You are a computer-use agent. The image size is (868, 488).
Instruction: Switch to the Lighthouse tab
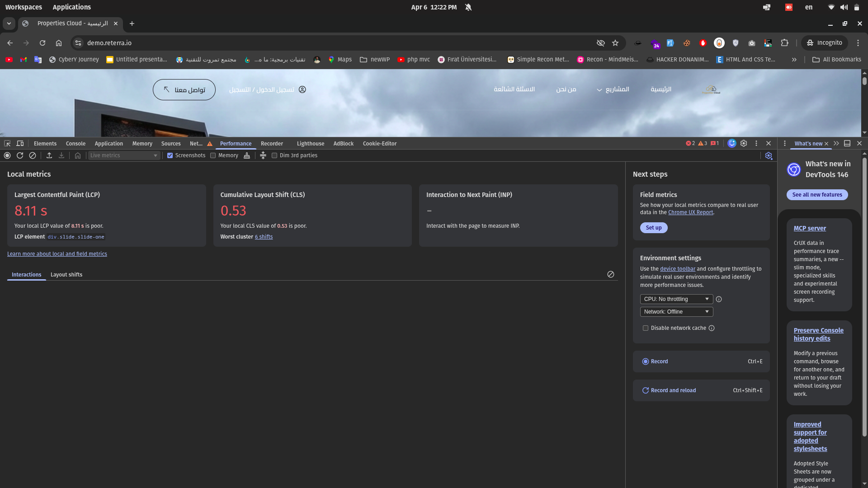point(310,144)
